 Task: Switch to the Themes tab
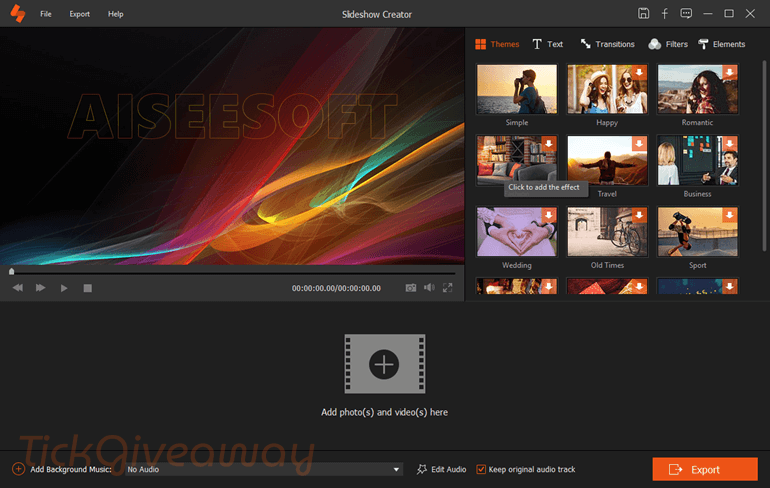pos(497,44)
